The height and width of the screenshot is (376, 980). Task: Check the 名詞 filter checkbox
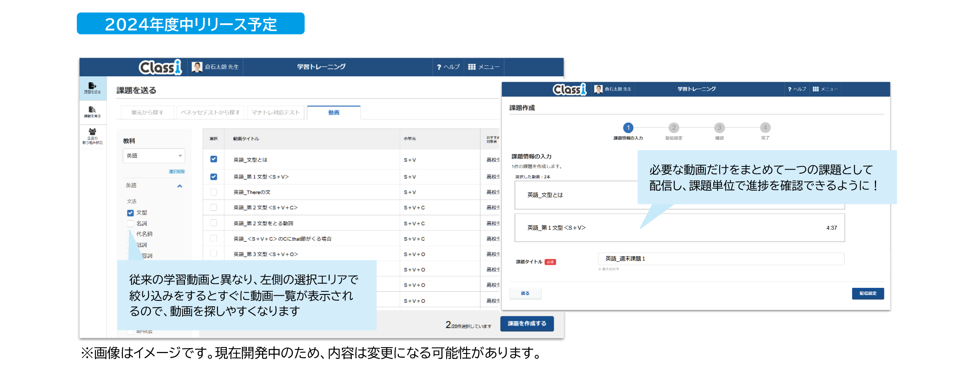130,223
